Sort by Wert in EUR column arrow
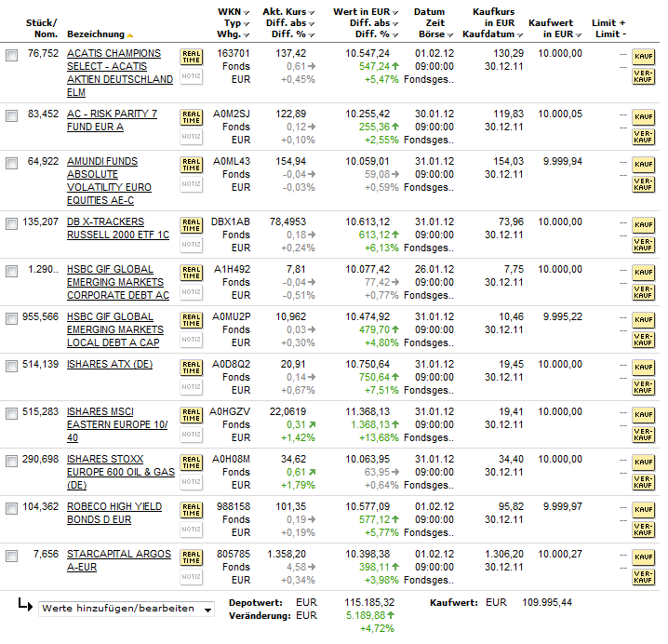The image size is (668, 644). [394, 13]
